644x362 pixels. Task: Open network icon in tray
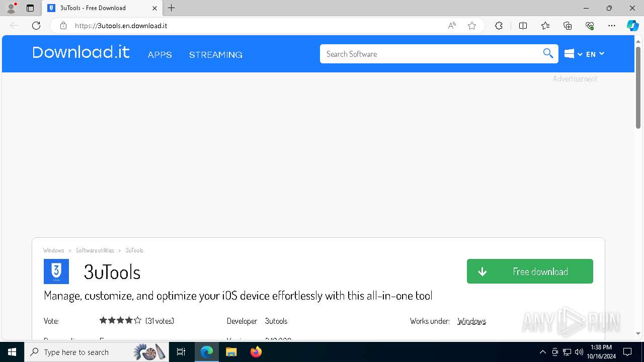[x=567, y=352]
